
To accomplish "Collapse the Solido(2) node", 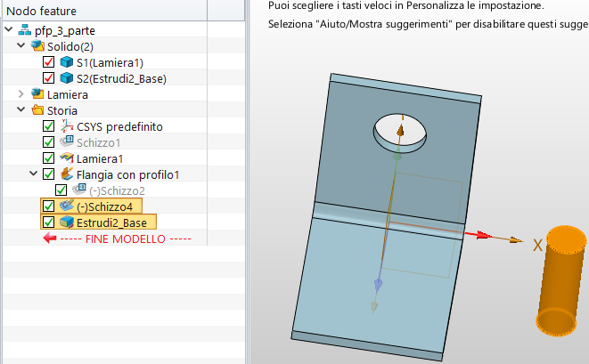I will pos(21,45).
